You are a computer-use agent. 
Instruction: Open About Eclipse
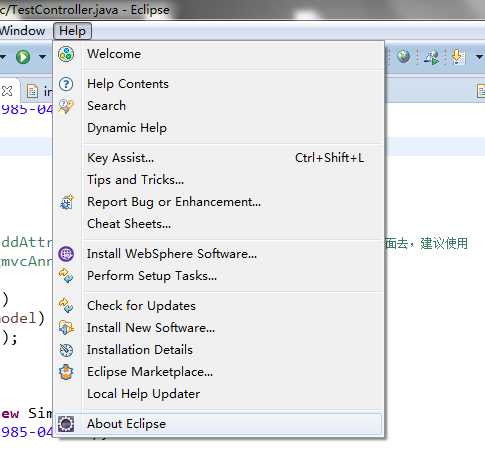[218, 424]
